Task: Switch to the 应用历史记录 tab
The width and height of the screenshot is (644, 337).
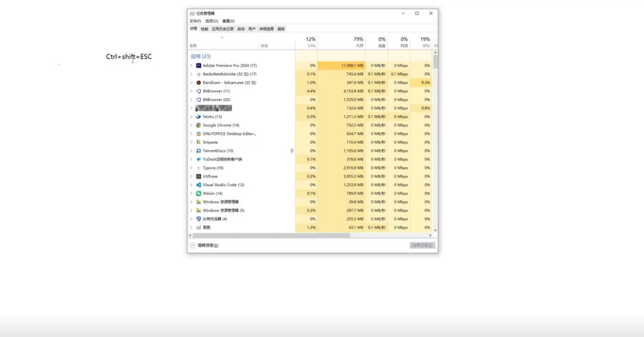Action: [223, 29]
